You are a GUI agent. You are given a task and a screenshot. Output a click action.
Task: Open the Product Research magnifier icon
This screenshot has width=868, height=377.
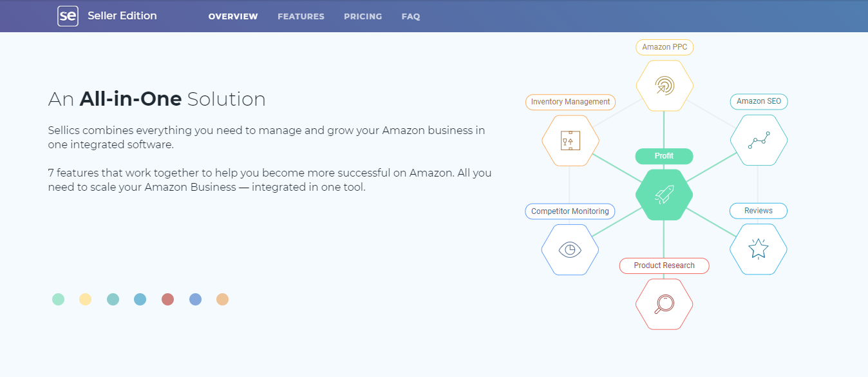[664, 304]
